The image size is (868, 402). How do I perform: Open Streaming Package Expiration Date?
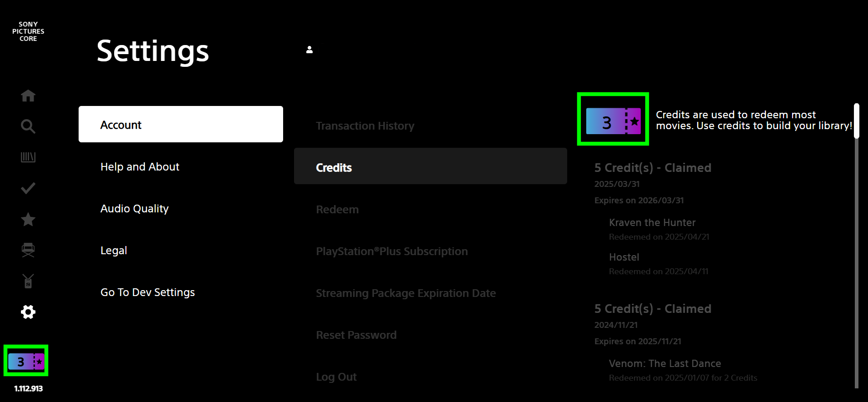(x=406, y=293)
